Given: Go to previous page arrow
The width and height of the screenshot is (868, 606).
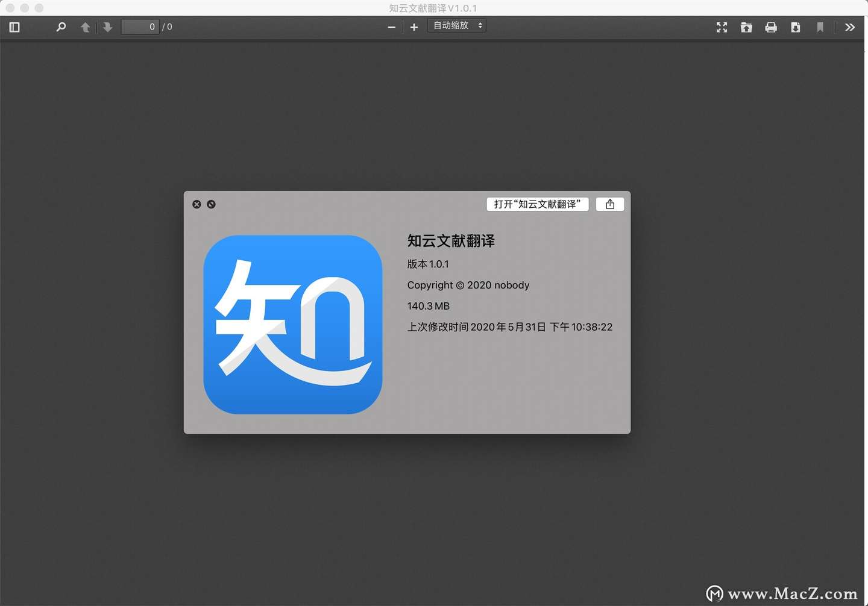Looking at the screenshot, I should [x=85, y=27].
